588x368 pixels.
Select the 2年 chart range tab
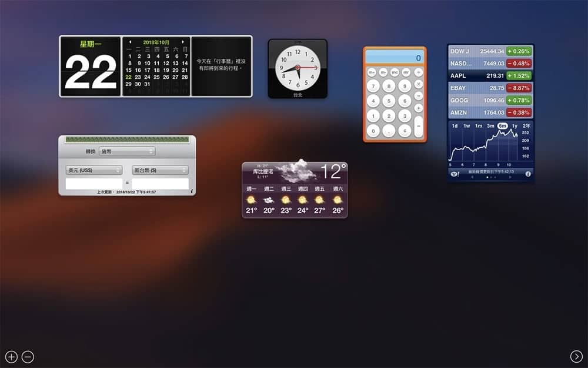(526, 126)
